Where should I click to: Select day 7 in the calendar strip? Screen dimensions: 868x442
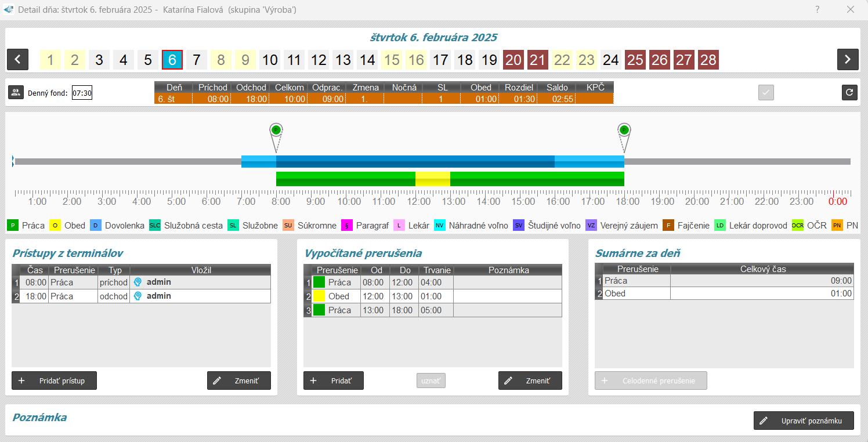196,60
